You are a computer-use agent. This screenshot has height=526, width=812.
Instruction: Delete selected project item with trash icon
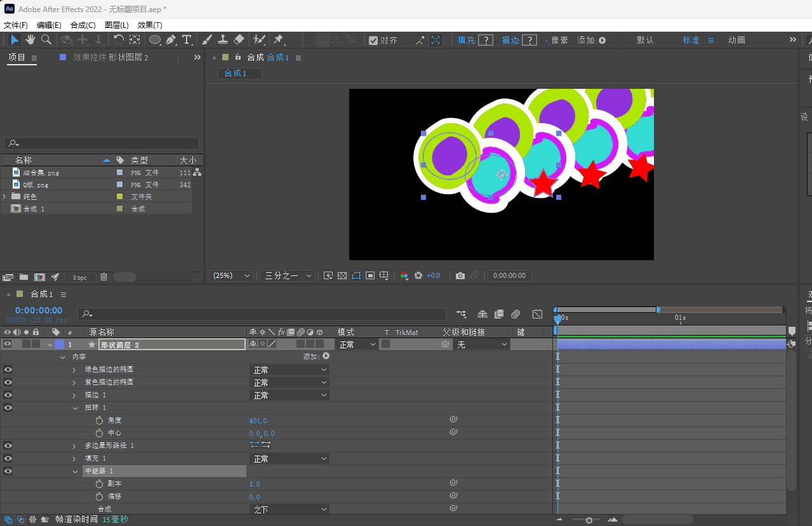[x=103, y=277]
